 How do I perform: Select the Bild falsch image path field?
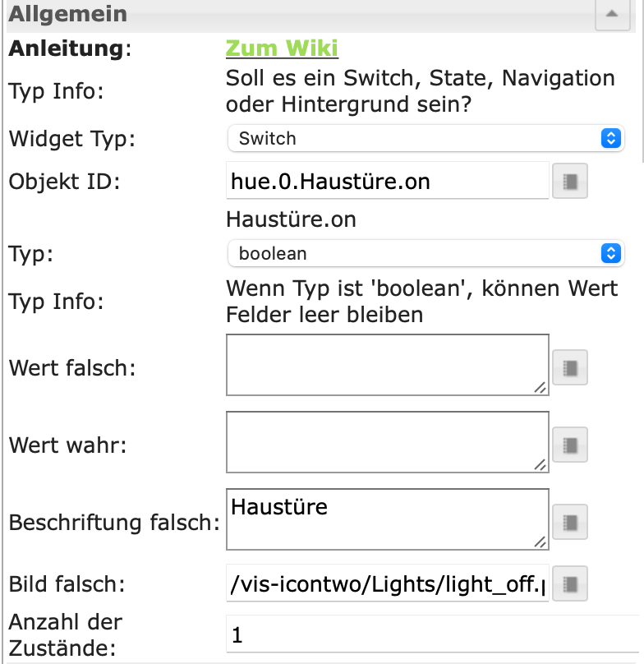387,586
